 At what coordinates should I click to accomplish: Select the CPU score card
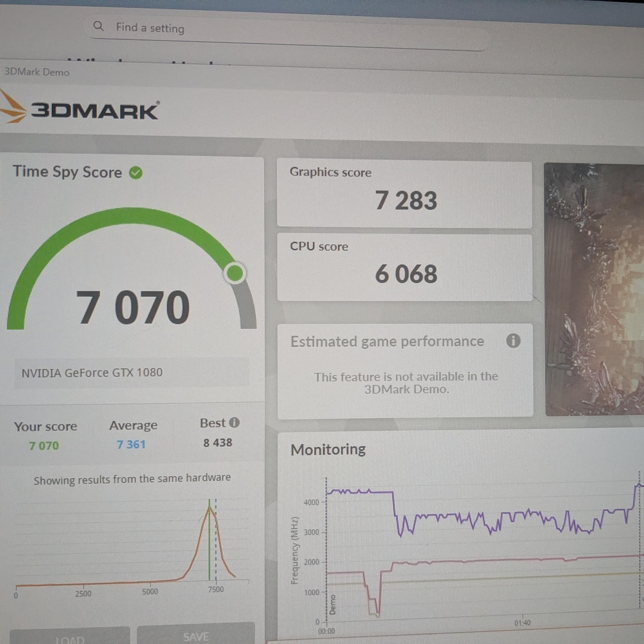click(405, 268)
